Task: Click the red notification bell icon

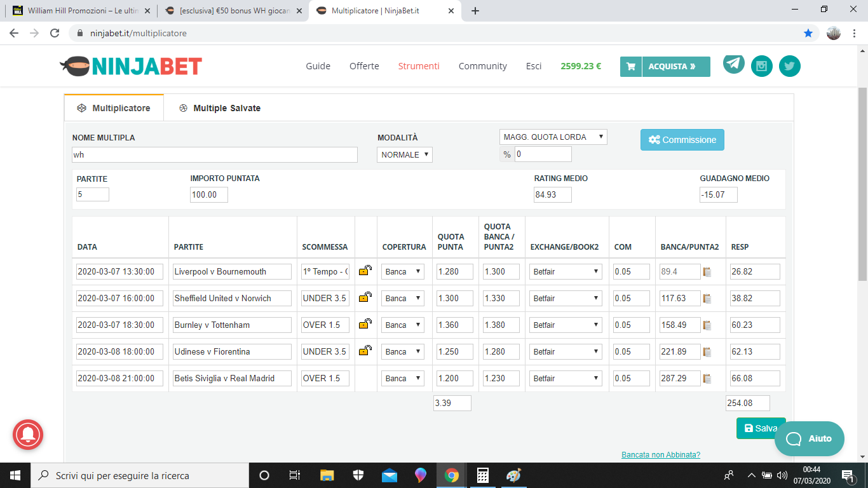Action: (x=28, y=435)
